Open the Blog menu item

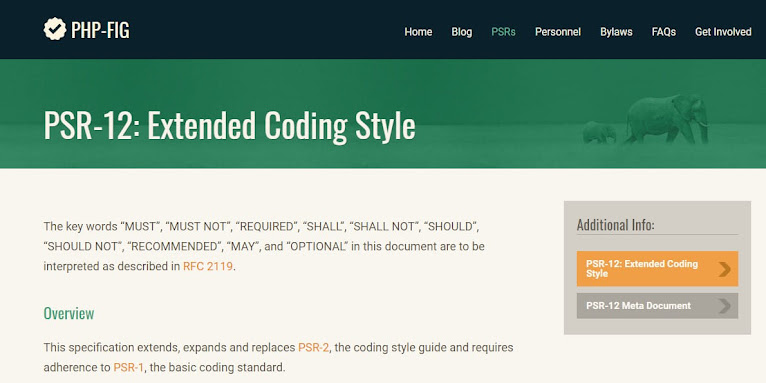462,32
